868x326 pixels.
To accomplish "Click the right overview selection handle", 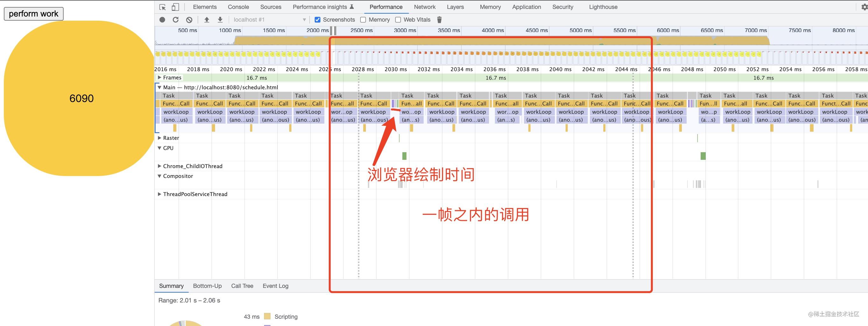I will pos(335,31).
